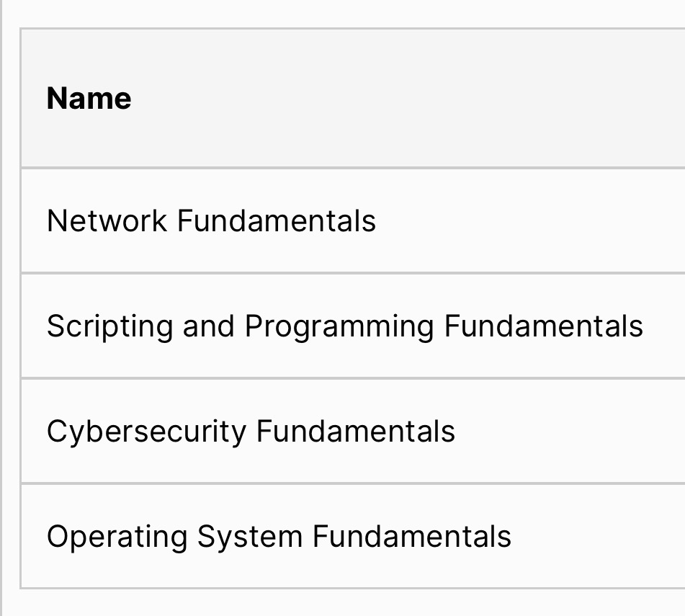Click "Fundamentals" in the Scripting row
Viewport: 685px width, 616px height.
pyautogui.click(x=543, y=326)
